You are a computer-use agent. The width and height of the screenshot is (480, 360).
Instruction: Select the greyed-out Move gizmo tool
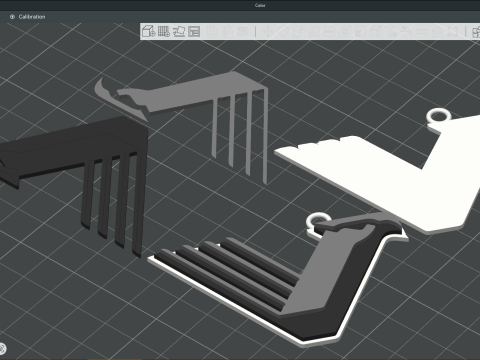[268, 32]
